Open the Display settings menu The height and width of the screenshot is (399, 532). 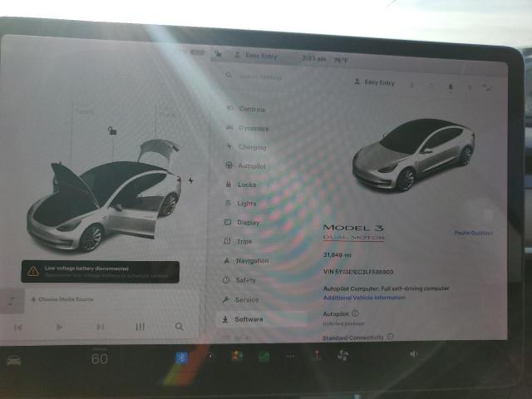[x=242, y=223]
